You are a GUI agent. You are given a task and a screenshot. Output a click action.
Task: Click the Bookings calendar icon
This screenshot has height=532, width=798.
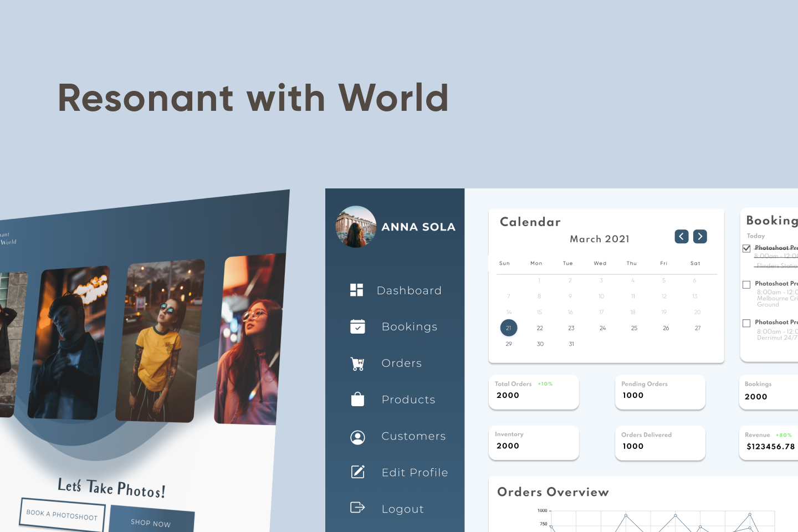pyautogui.click(x=357, y=326)
